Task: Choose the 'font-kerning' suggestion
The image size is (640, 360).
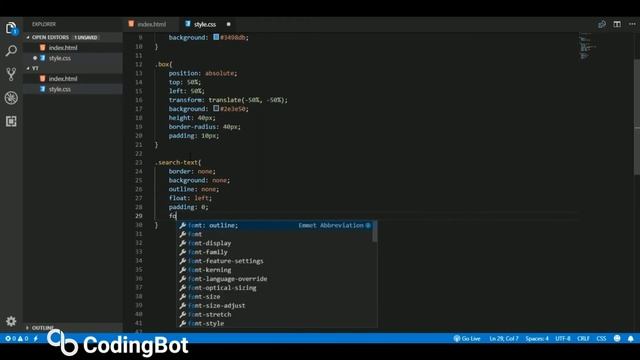Action: click(275, 270)
